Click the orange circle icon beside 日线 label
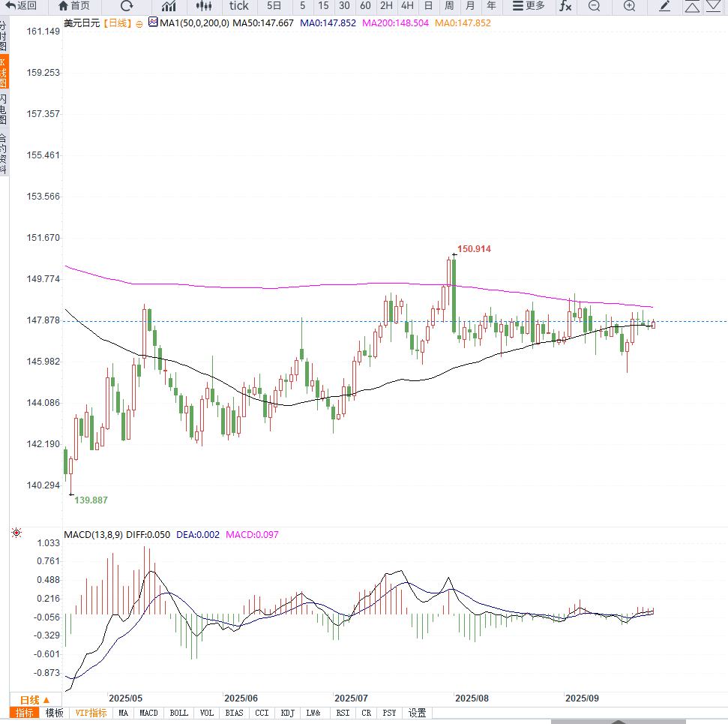The image size is (728, 724). 139,24
